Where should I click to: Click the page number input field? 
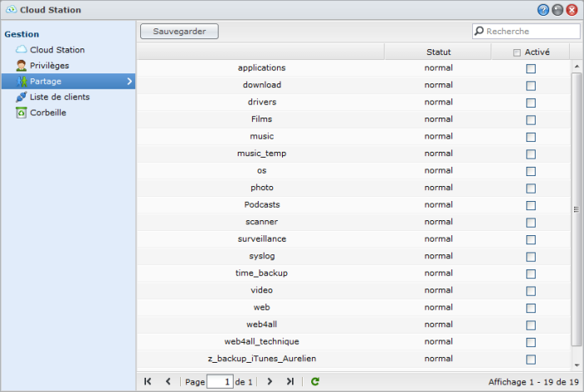[x=220, y=382]
